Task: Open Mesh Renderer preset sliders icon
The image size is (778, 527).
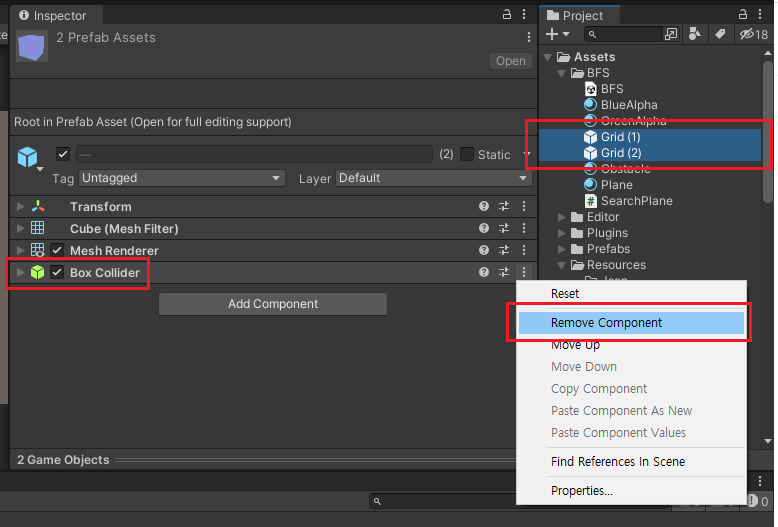Action: (504, 250)
